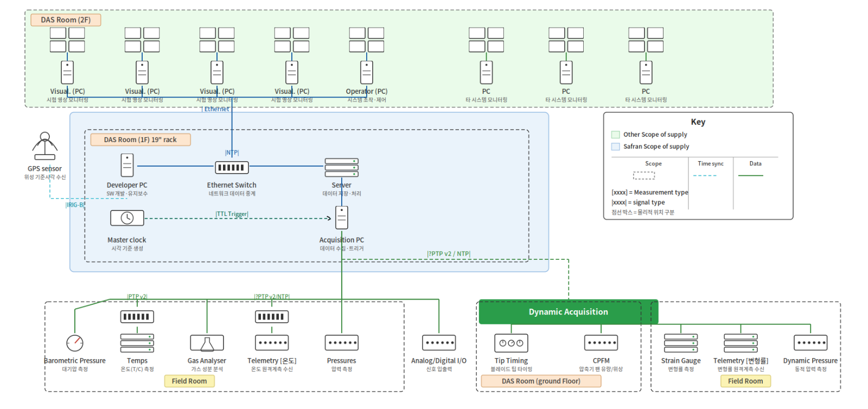Click the monitor grid above Operator (PC)
This screenshot has height=409, width=868.
(x=367, y=40)
